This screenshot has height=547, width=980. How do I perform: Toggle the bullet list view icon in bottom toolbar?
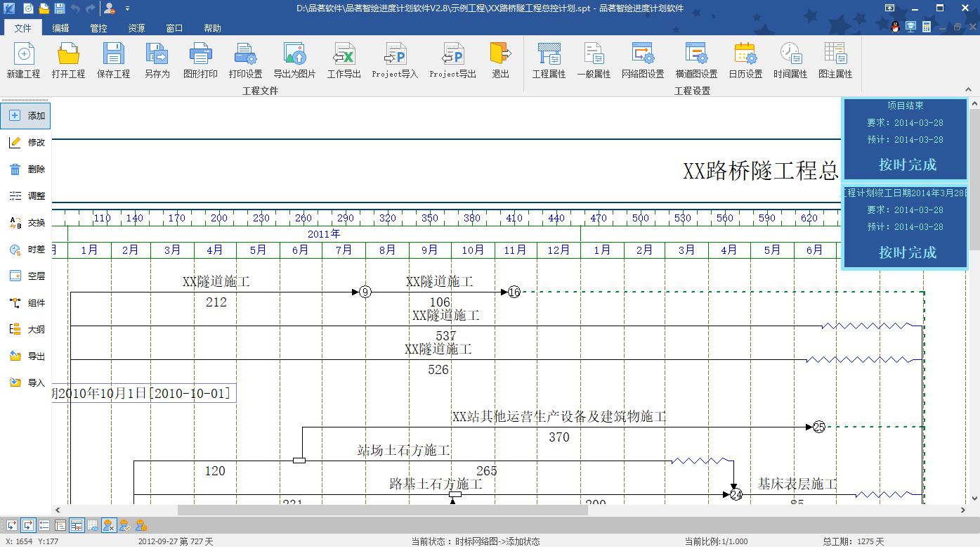click(44, 525)
